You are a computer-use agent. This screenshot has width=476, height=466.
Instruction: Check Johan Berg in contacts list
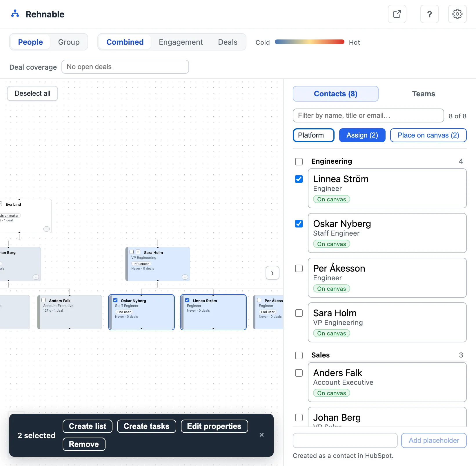[x=299, y=418]
